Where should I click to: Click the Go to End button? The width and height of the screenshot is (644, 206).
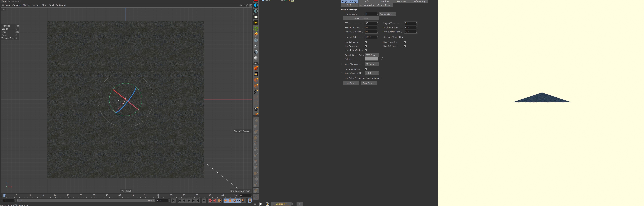click(204, 200)
